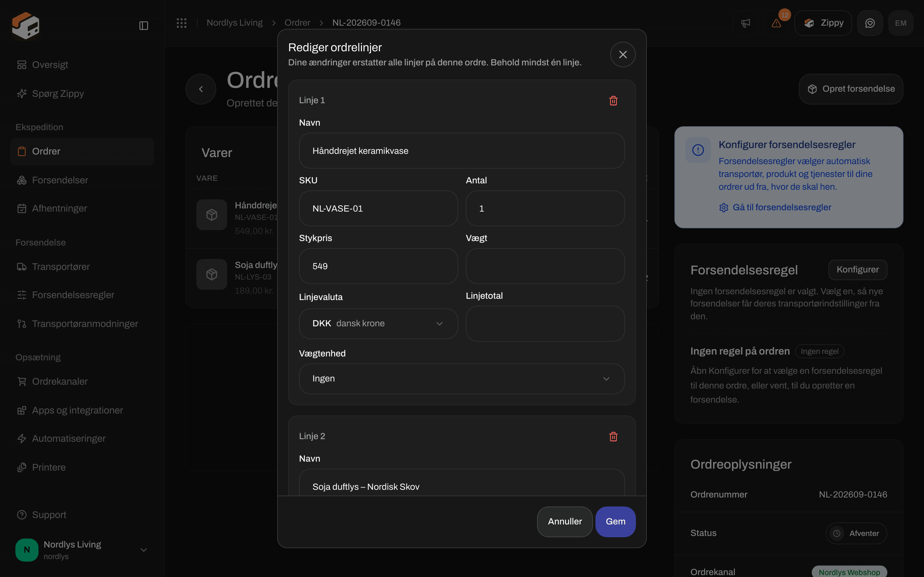The image size is (924, 577).
Task: Delete Linje 2 with trash icon
Action: [x=613, y=436]
